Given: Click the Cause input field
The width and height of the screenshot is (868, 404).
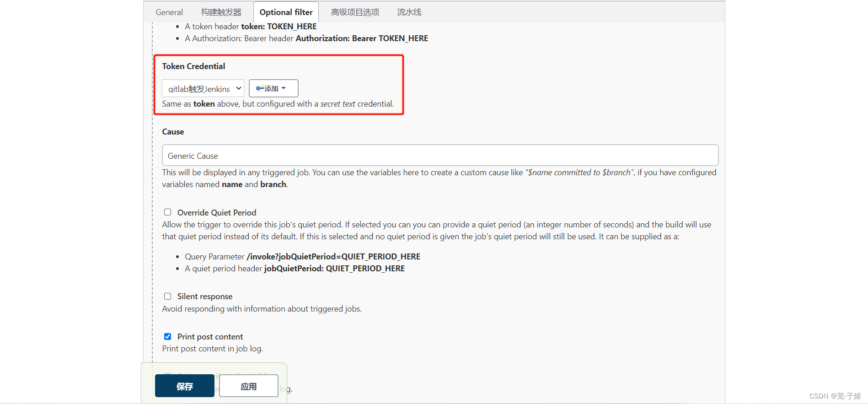Looking at the screenshot, I should coord(440,156).
